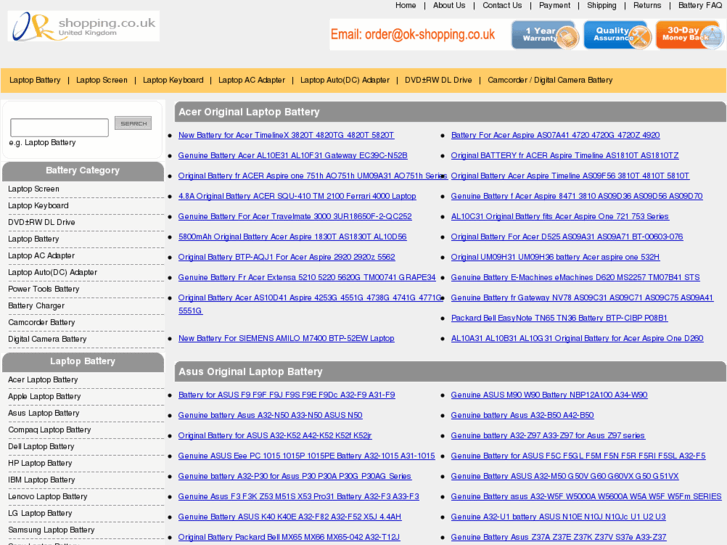View the Shipping page
Viewport: 727px width, 545px height.
click(x=601, y=6)
